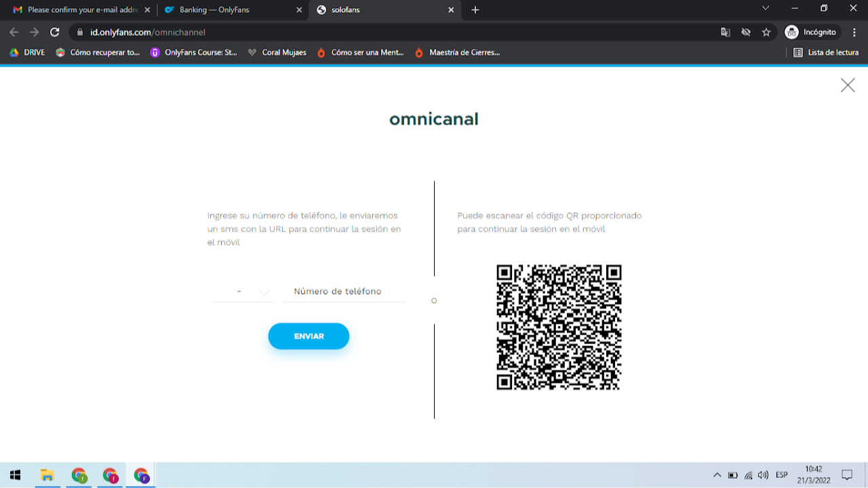Open the volume speaker icon
The image size is (868, 488).
click(764, 475)
